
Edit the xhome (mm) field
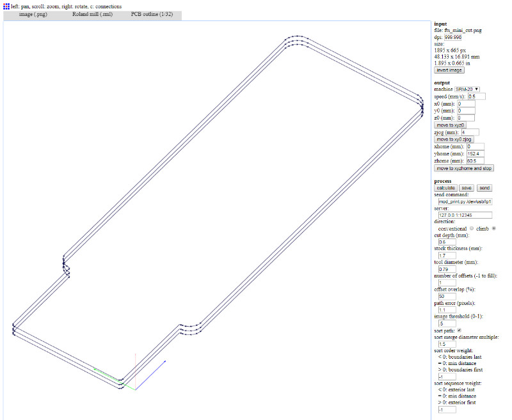[476, 147]
